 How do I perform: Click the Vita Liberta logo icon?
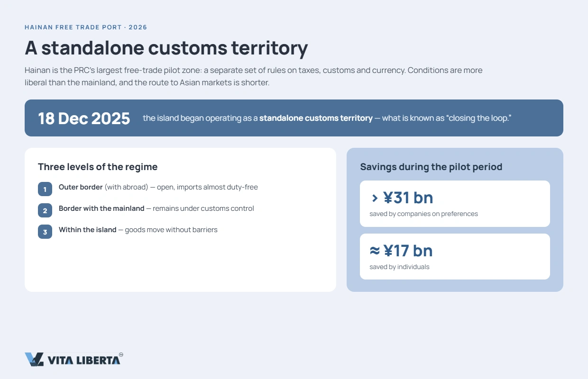[x=34, y=360]
